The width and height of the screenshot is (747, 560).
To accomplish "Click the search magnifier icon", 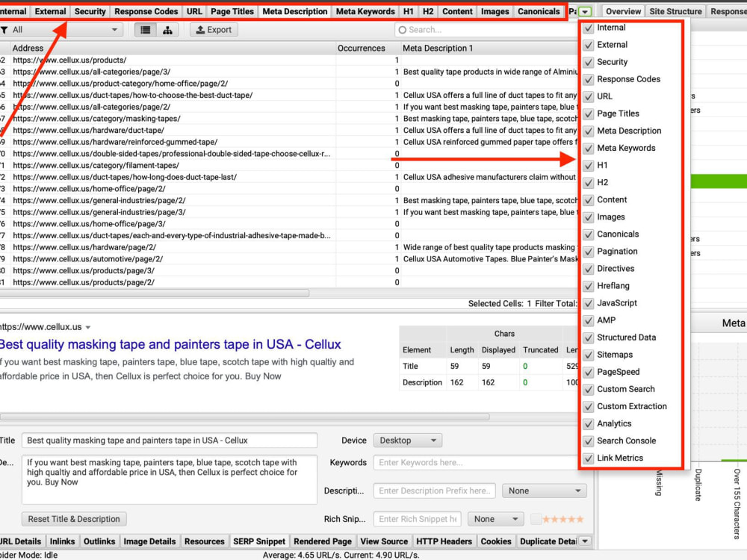I will pos(403,30).
